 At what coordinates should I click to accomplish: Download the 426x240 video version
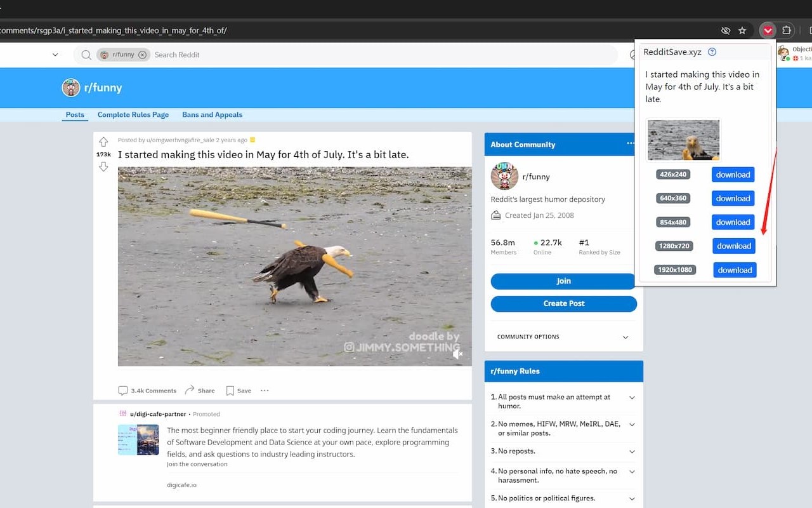(x=733, y=175)
